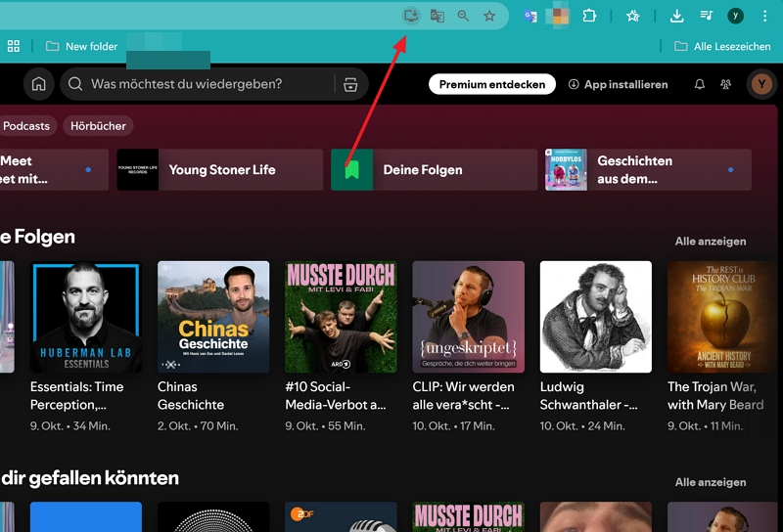The width and height of the screenshot is (783, 532).
Task: Open the 'Geschichten aus dem...' shortcut card
Action: tap(648, 170)
